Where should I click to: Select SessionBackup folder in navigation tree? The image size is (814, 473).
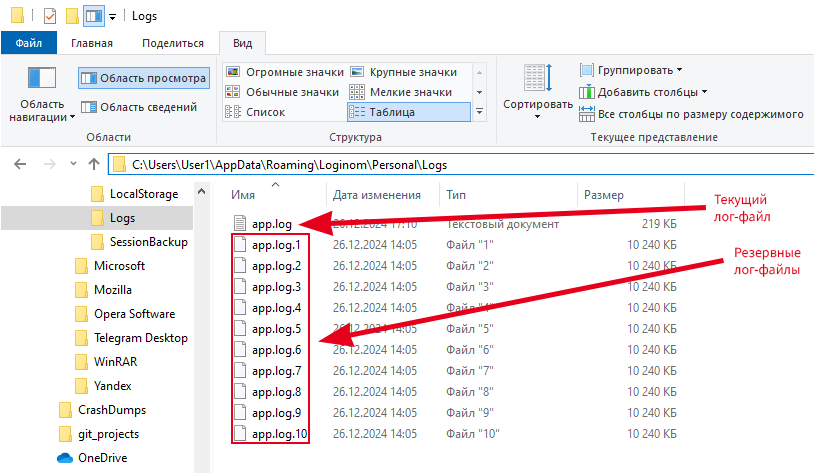tap(139, 241)
